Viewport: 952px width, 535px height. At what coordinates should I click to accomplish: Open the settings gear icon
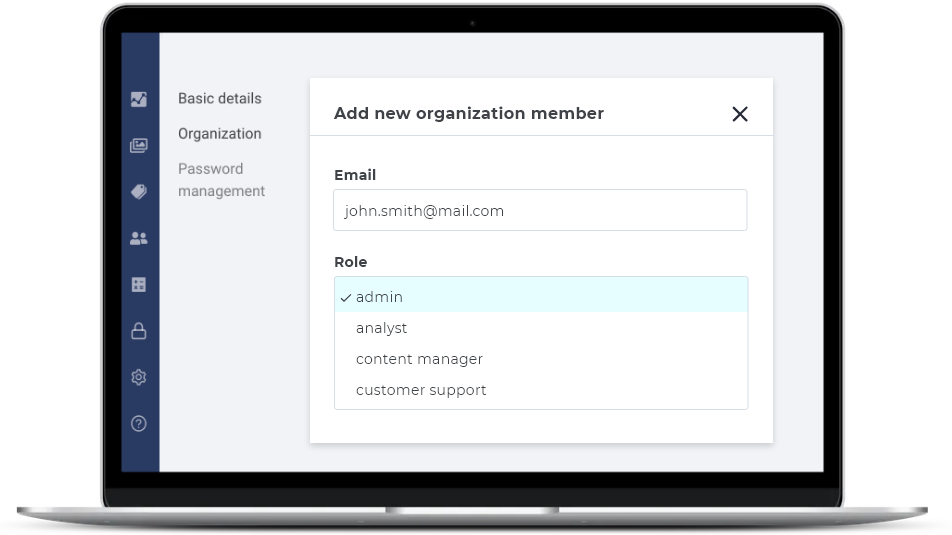coord(139,377)
